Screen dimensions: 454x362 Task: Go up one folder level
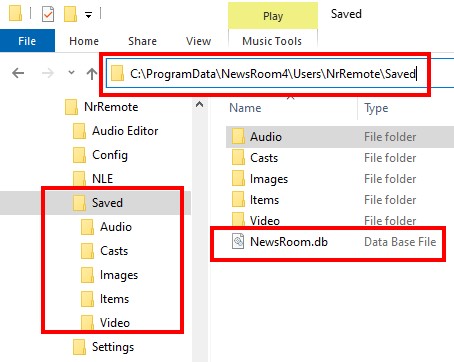[x=92, y=73]
